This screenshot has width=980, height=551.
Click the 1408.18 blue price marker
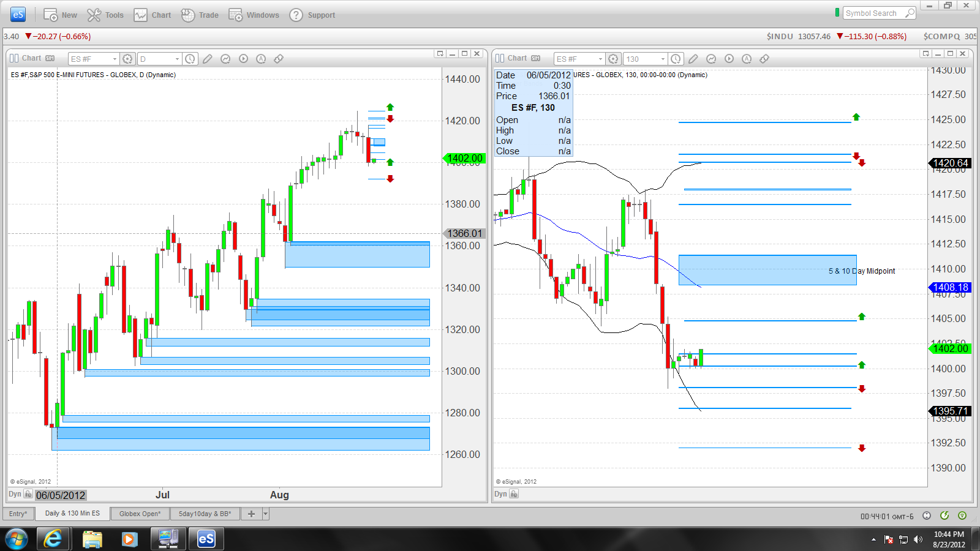tap(951, 287)
